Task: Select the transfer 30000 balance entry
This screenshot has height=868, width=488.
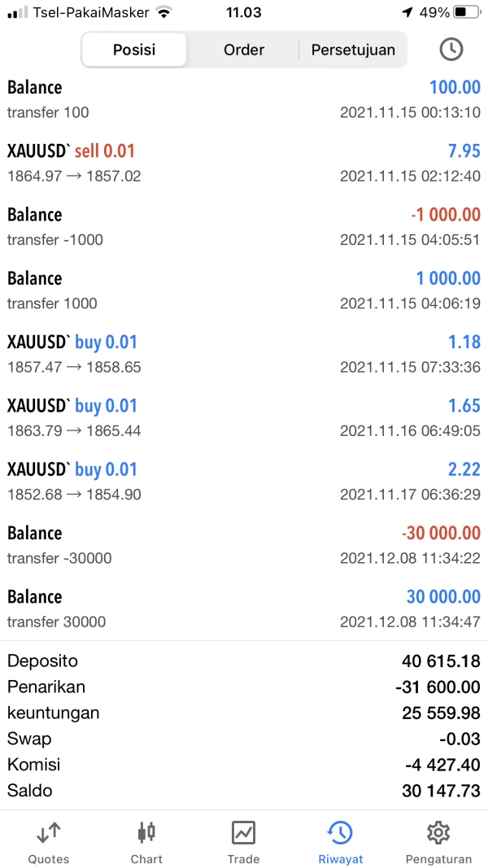Action: [244, 608]
